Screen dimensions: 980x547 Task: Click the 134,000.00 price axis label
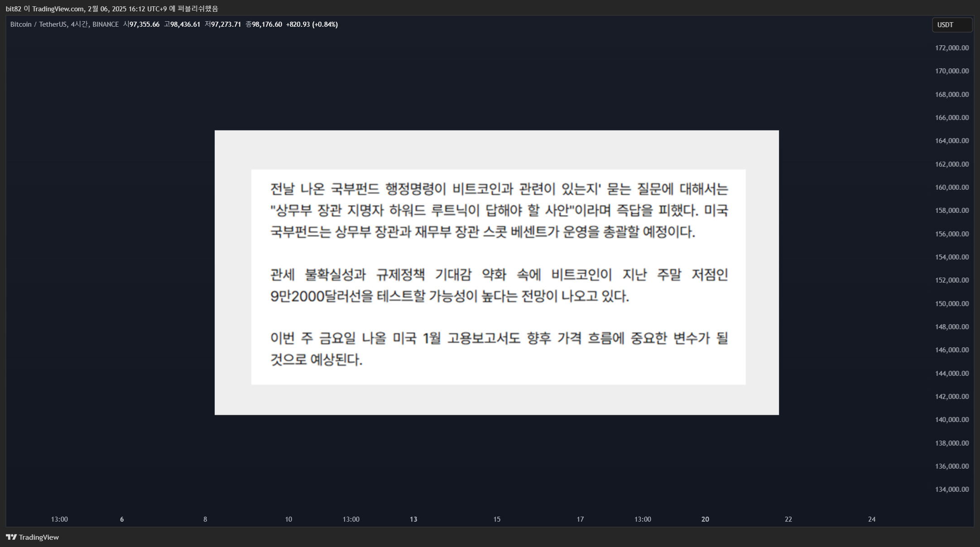pyautogui.click(x=952, y=489)
